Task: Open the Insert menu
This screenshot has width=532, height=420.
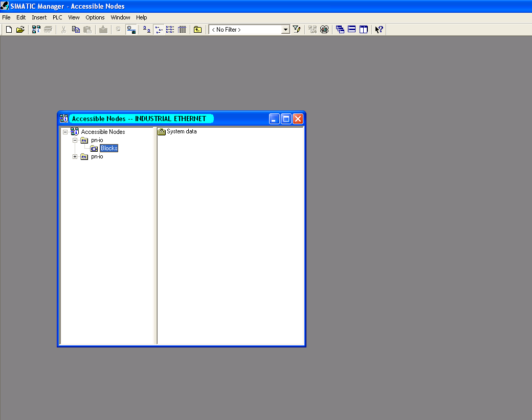Action: point(39,17)
